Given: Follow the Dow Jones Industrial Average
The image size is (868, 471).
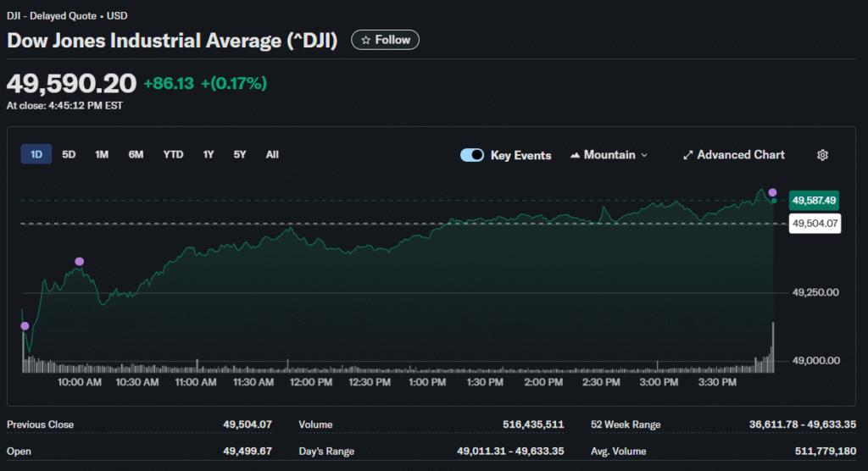Looking at the screenshot, I should click(385, 40).
